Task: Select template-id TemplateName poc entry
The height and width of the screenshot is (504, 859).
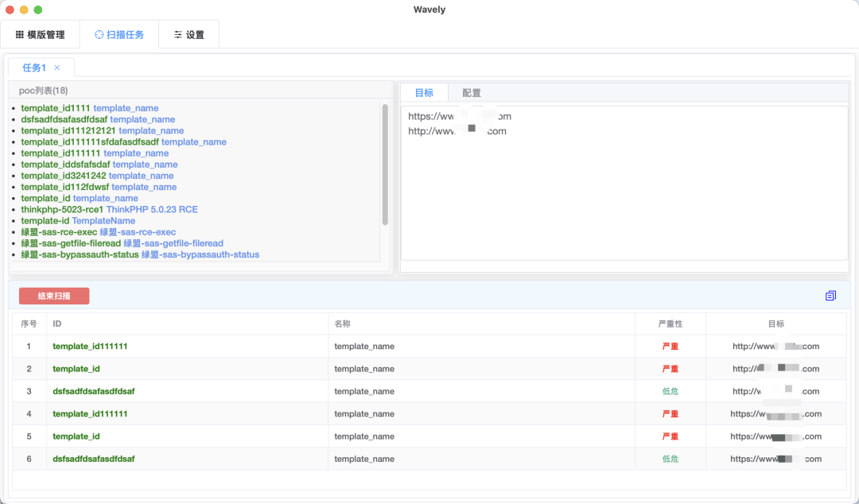Action: (78, 221)
